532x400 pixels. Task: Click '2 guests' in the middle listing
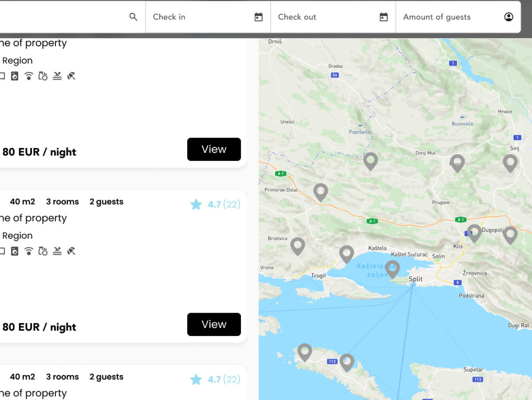pos(106,202)
